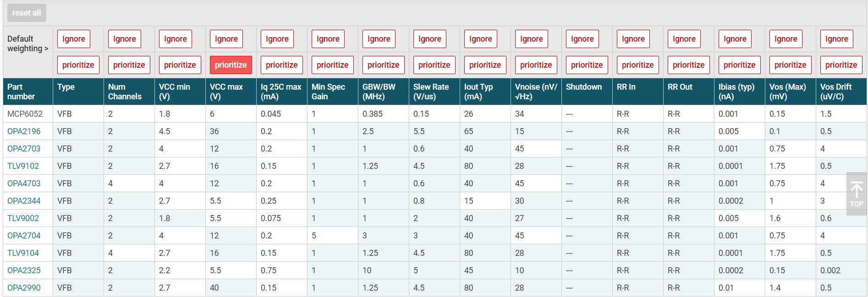Prioritize the Ibias (typ) column
Viewport: 868px width, 297px height.
tap(739, 65)
